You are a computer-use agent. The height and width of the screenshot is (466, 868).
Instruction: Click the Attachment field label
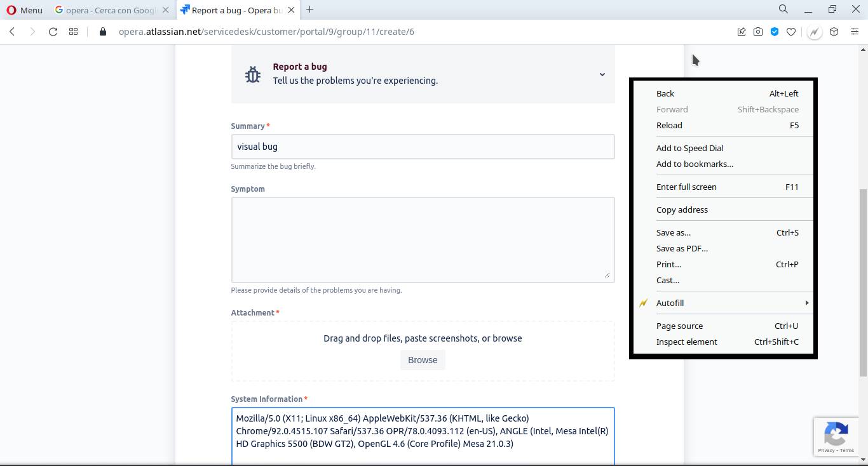pos(253,313)
